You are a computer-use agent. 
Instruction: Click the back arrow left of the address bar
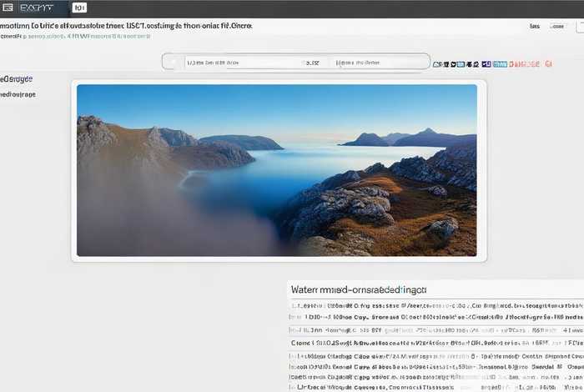click(x=173, y=62)
